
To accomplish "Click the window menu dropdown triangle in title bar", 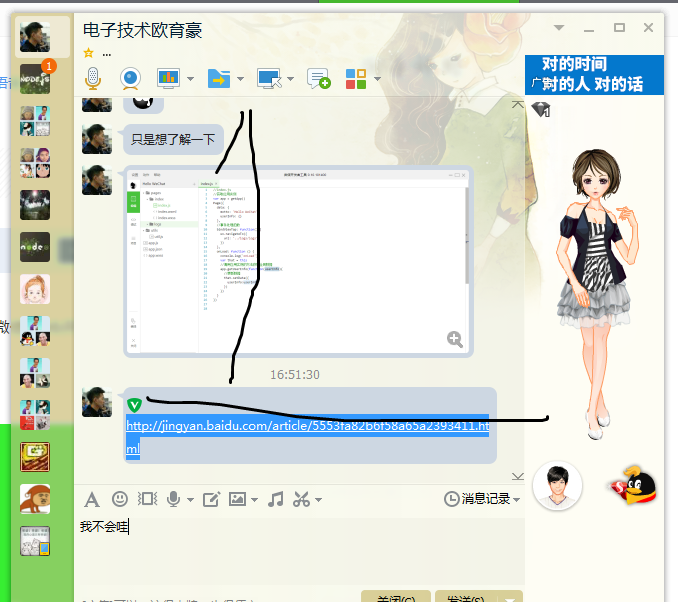I will tap(559, 28).
